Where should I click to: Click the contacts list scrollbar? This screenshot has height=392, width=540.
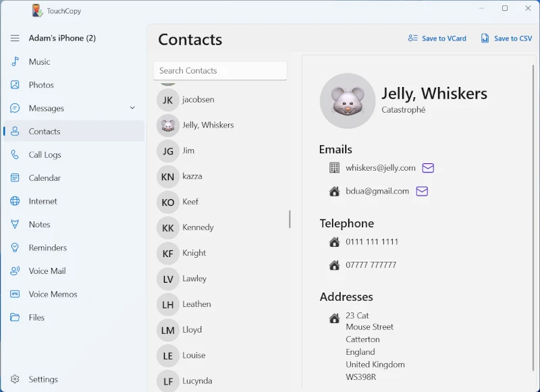tap(290, 219)
